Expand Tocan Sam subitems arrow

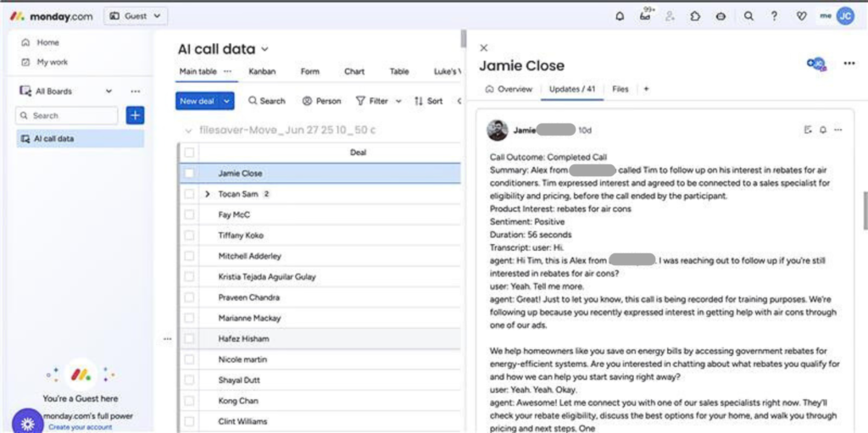click(208, 194)
